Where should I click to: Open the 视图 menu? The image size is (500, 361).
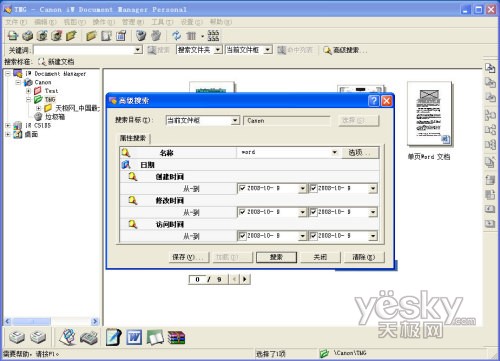tap(75, 22)
